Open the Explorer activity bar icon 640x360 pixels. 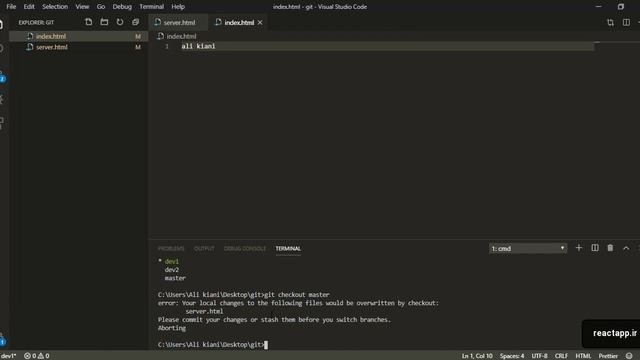[2, 24]
